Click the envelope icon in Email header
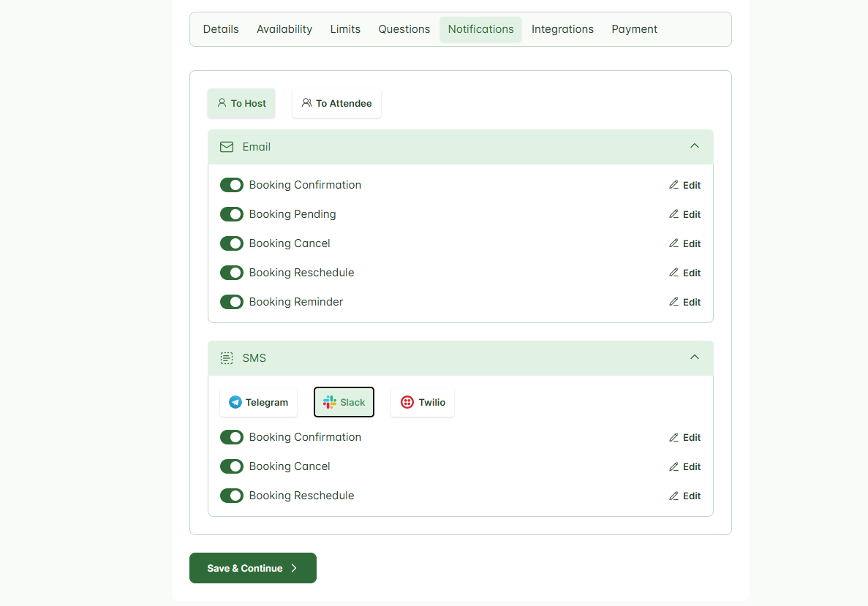Viewport: 868px width, 606px height. [227, 147]
